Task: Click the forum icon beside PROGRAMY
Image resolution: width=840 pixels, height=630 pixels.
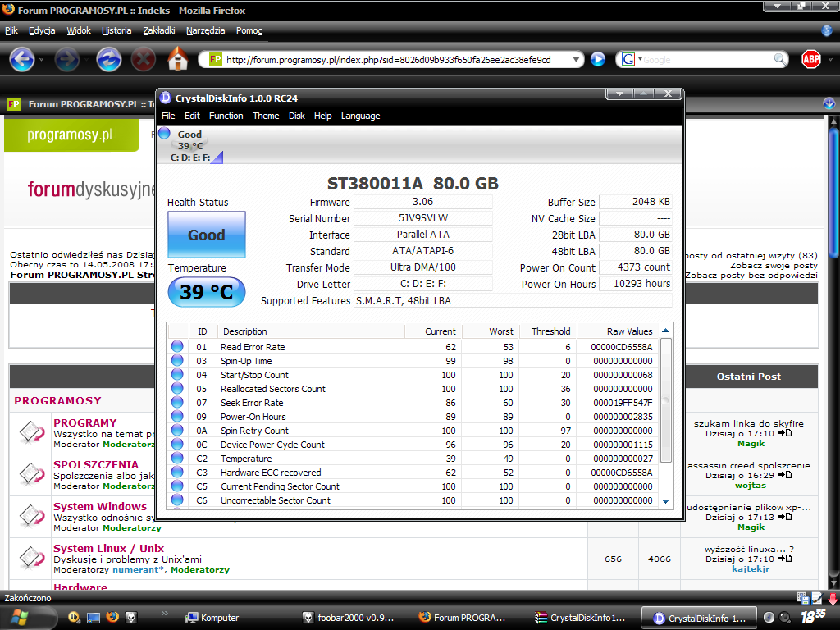Action: click(x=32, y=433)
